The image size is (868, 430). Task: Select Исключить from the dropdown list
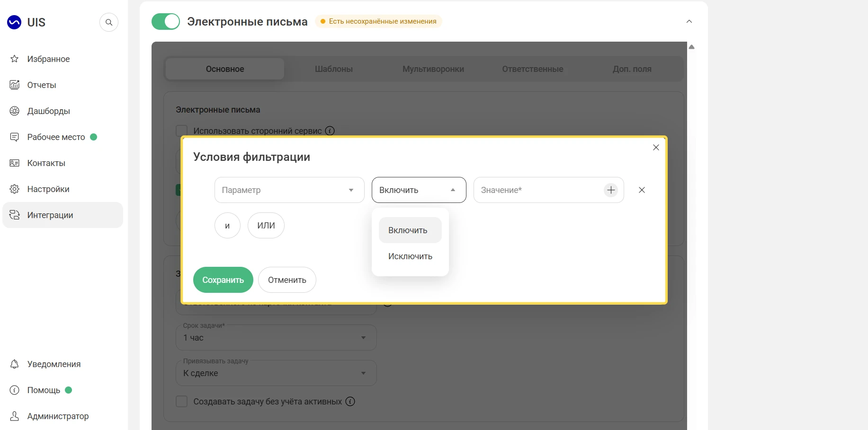410,256
